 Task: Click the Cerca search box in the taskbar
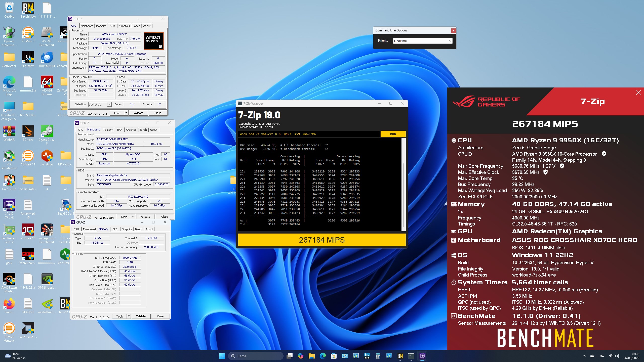[256, 356]
